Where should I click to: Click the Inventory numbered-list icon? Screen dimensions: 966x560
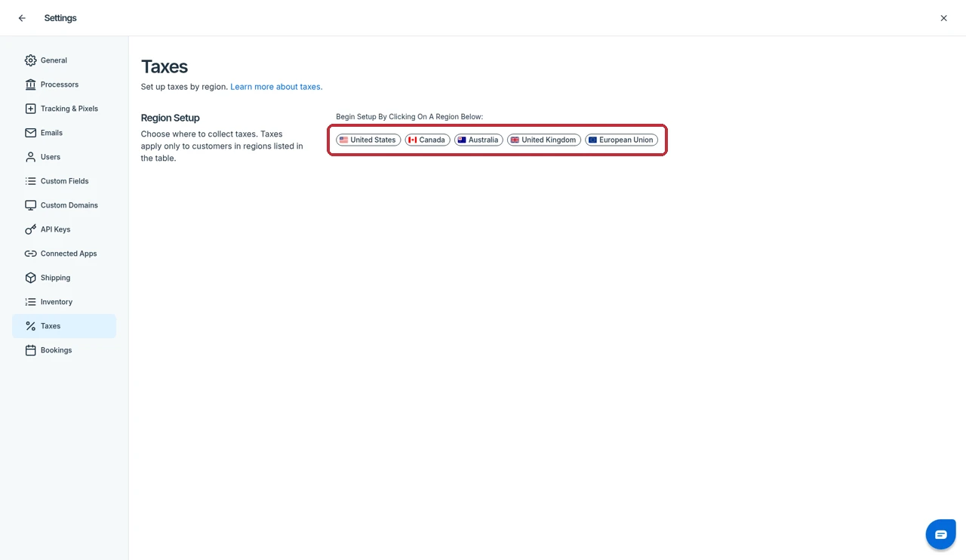30,302
